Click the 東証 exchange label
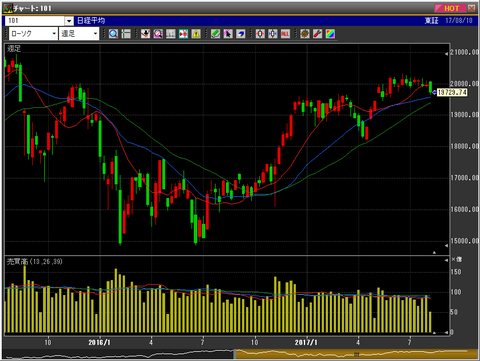Image resolution: width=480 pixels, height=361 pixels. coord(431,21)
